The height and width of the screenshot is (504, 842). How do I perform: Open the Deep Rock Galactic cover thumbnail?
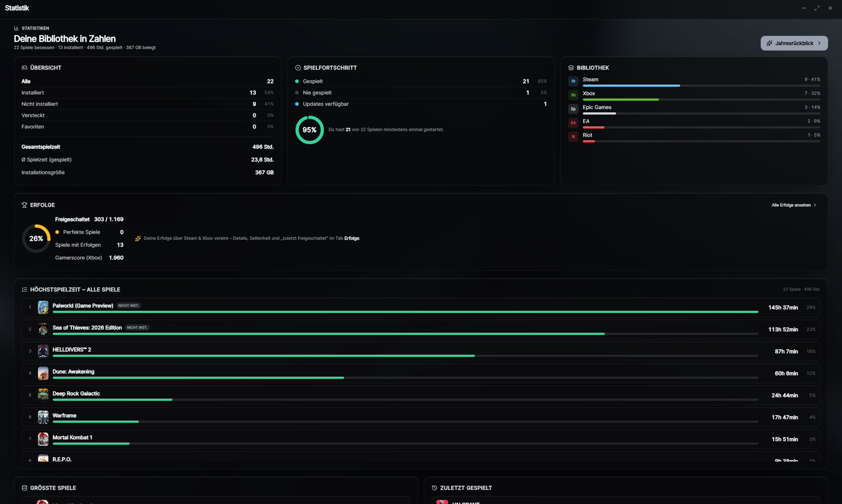point(43,395)
